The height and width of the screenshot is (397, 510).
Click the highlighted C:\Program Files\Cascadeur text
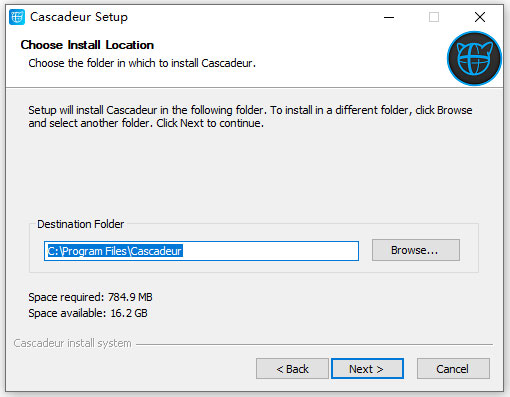pyautogui.click(x=115, y=251)
